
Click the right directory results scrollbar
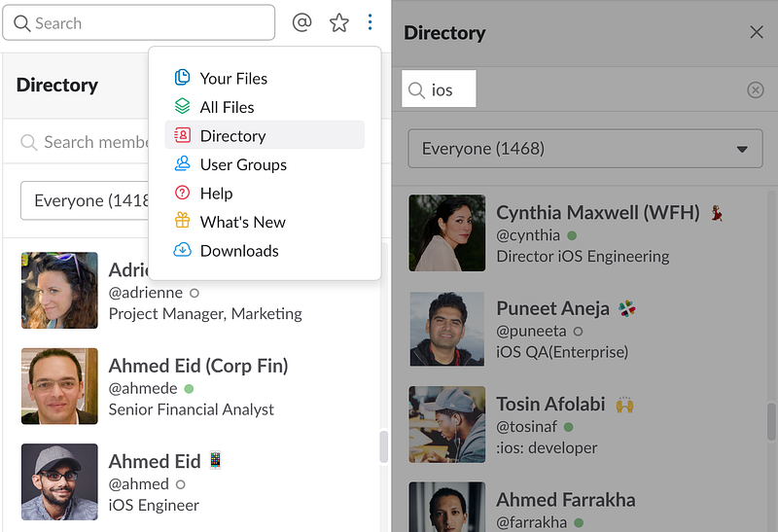771,421
